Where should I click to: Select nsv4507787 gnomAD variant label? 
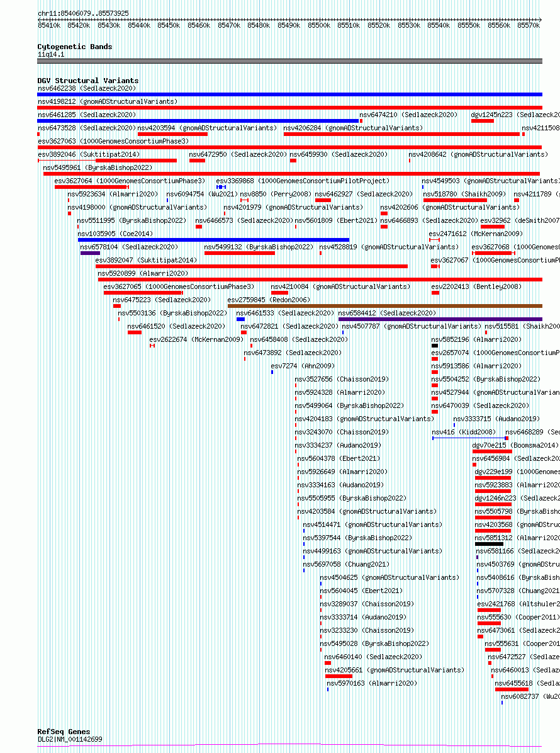point(411,326)
